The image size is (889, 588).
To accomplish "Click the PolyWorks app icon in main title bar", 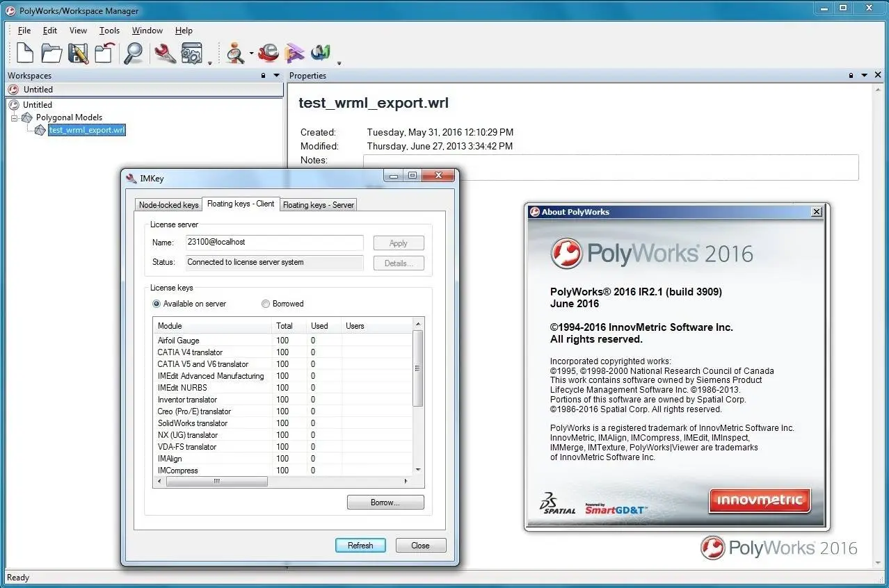I will coord(10,10).
